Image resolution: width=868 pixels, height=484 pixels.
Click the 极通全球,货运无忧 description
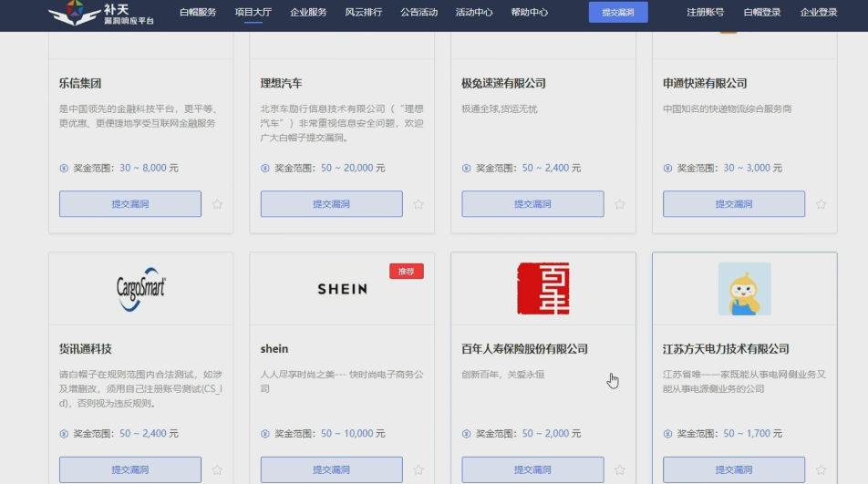(500, 109)
